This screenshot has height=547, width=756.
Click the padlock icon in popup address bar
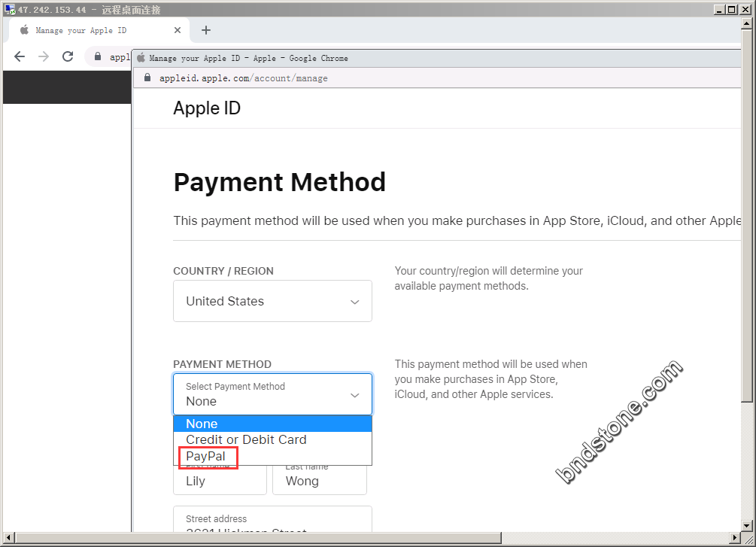[x=147, y=77]
